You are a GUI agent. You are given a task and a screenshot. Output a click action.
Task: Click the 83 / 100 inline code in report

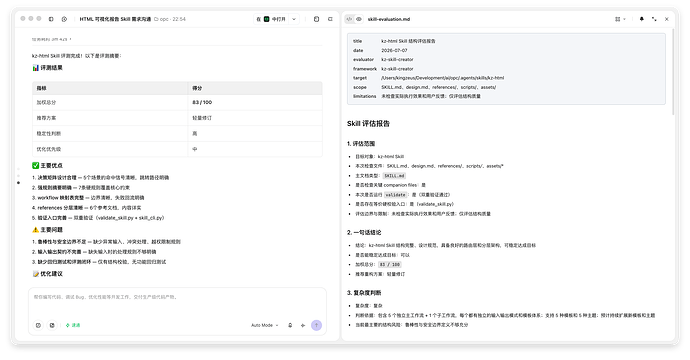click(x=389, y=264)
